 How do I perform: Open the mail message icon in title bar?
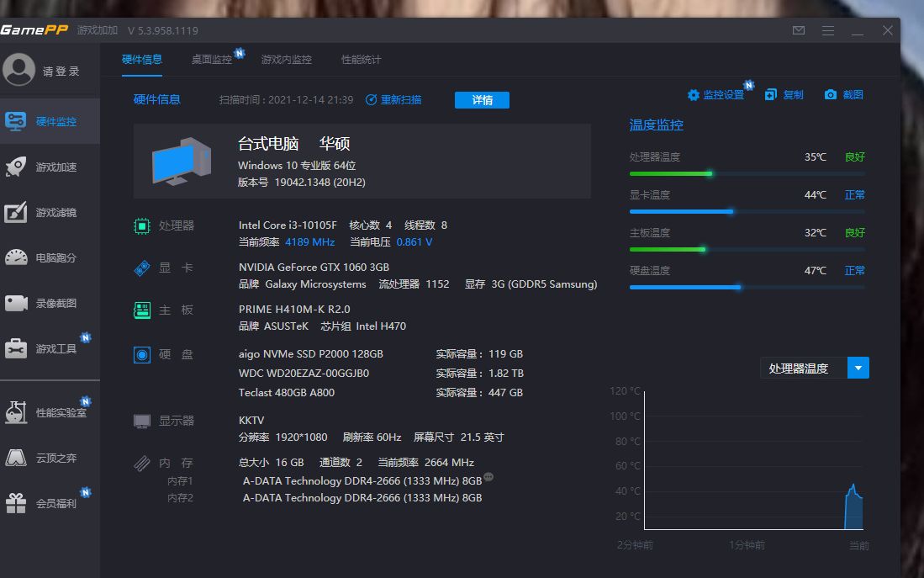pyautogui.click(x=799, y=30)
